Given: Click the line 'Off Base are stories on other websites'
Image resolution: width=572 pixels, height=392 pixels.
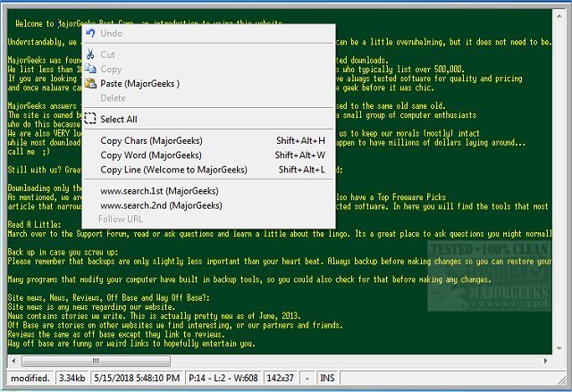Looking at the screenshot, I should click(x=175, y=325).
